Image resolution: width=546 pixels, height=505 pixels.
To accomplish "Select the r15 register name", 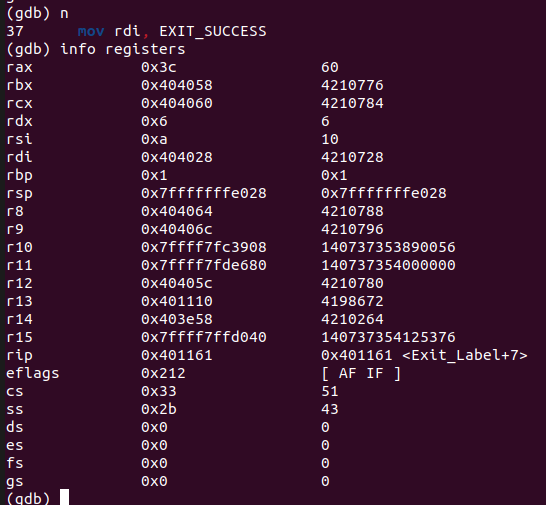I will coord(20,337).
